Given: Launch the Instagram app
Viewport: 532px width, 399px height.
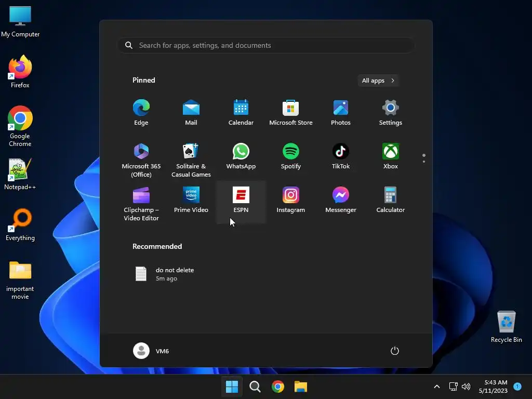Looking at the screenshot, I should [x=291, y=200].
